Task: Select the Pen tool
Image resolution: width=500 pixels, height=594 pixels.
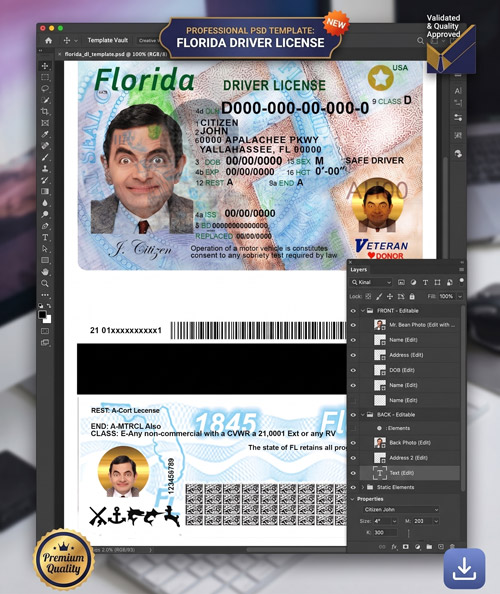Action: click(45, 226)
